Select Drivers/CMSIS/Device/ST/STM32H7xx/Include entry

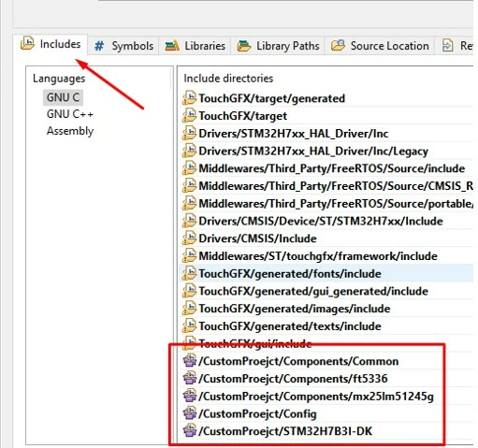tap(326, 221)
